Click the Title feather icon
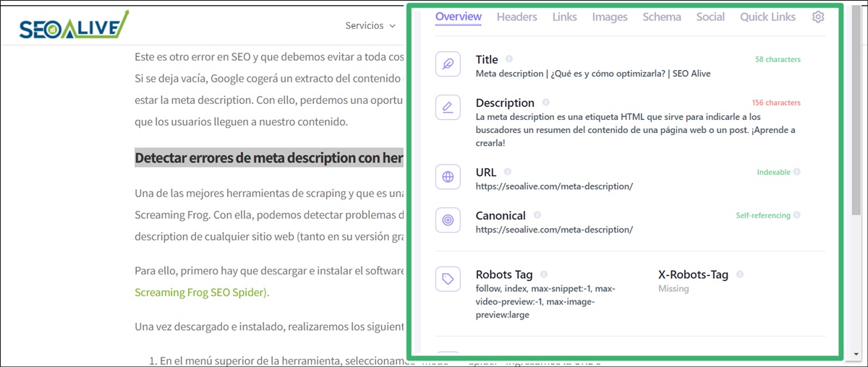The width and height of the screenshot is (868, 367). pos(448,64)
